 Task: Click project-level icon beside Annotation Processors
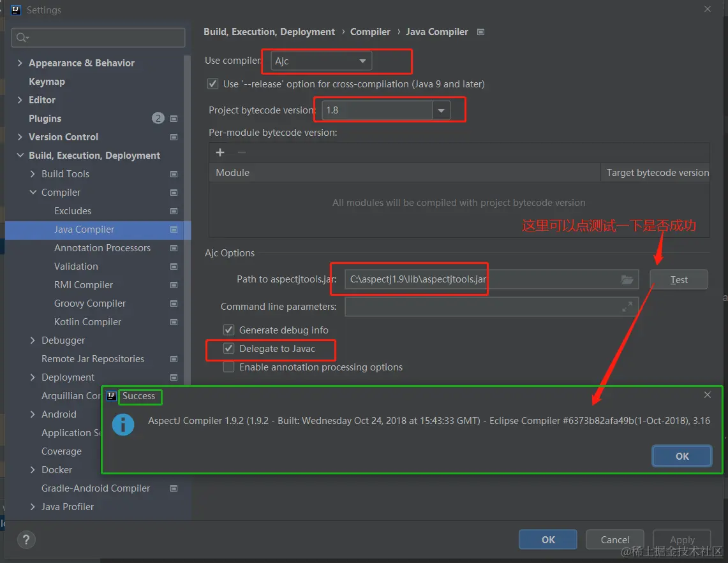click(x=174, y=248)
